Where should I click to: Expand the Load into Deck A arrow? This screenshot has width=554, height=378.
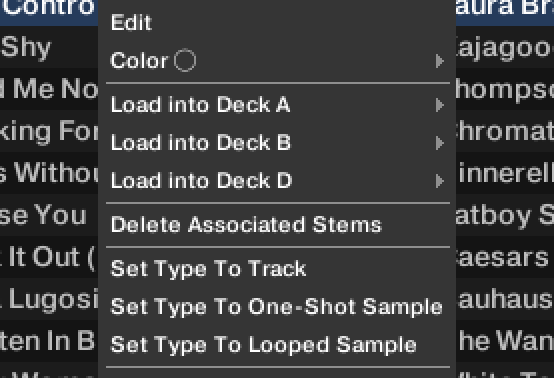[440, 105]
